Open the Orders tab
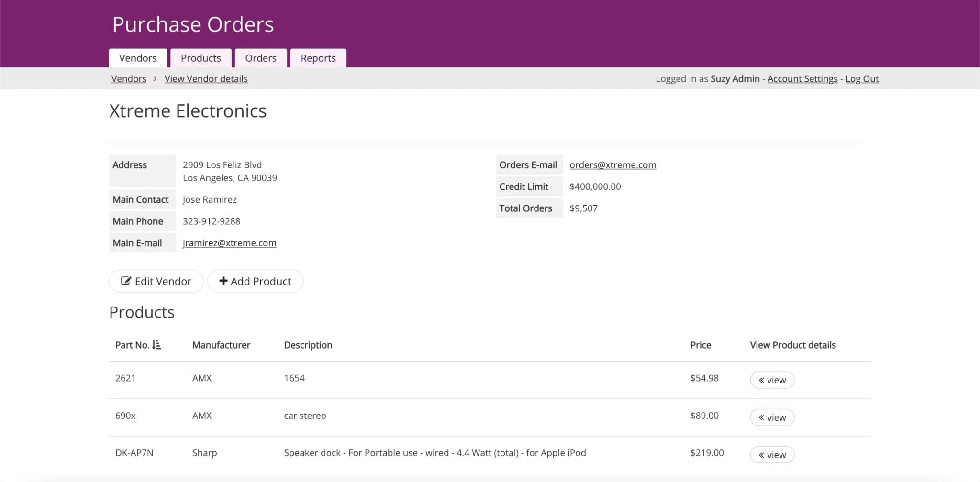Image resolution: width=980 pixels, height=482 pixels. point(261,58)
